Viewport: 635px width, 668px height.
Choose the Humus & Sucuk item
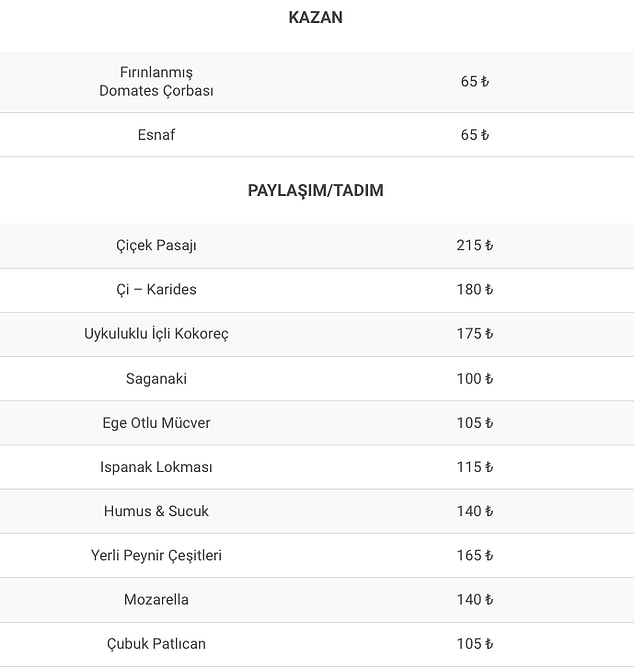click(x=156, y=510)
